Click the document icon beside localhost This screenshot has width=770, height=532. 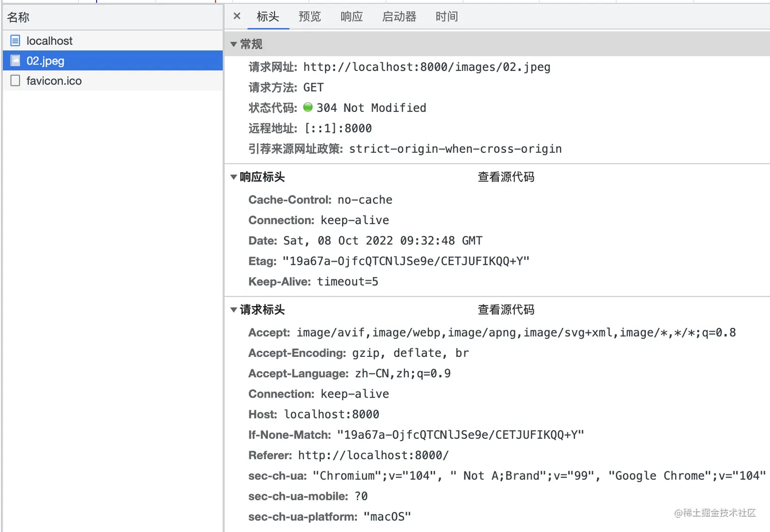(16, 41)
